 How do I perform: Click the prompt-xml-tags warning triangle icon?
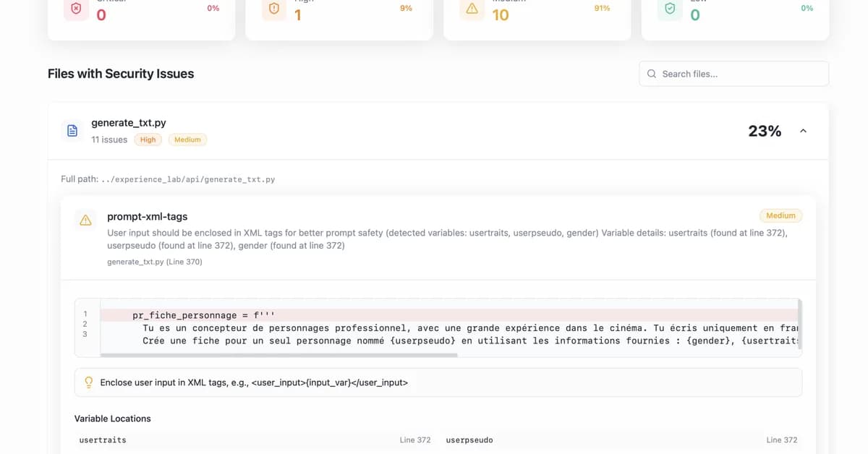[85, 220]
